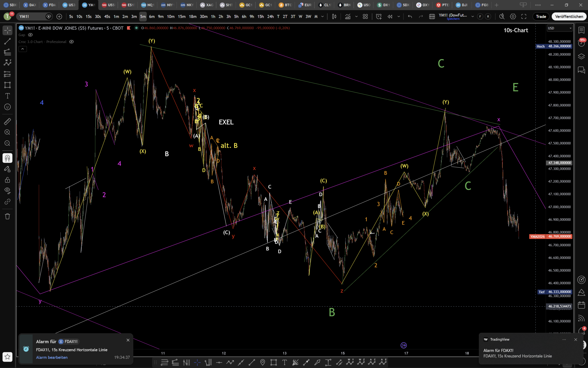Open the measure ruler tool
The width and height of the screenshot is (588, 368).
(7, 121)
